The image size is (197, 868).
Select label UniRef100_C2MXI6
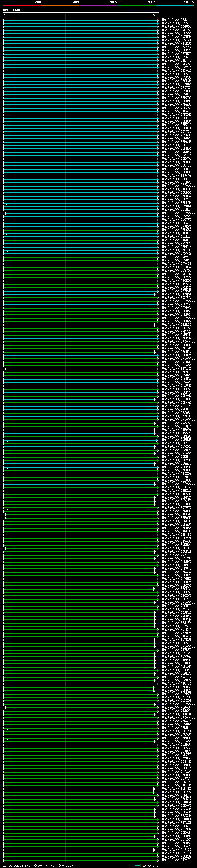tap(177, 145)
